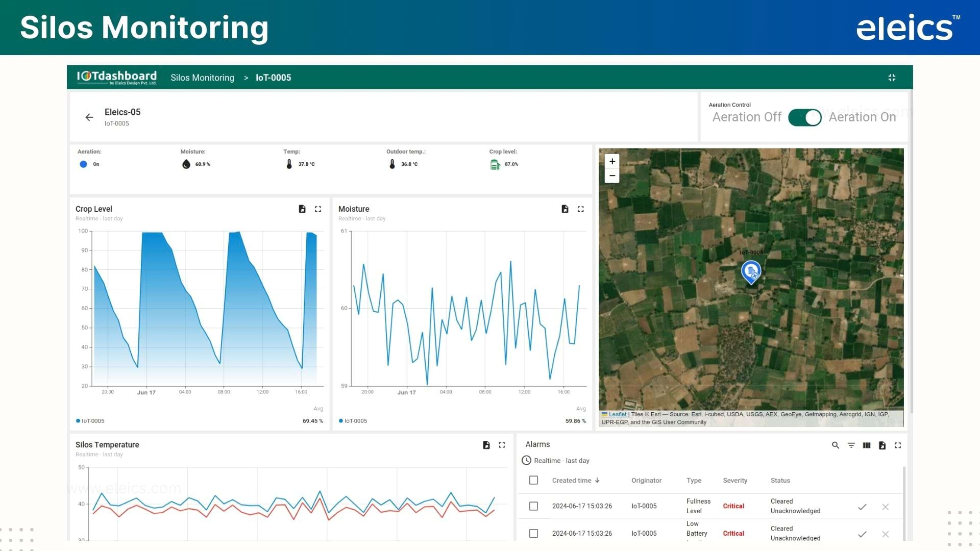Click the Critical severity of Fullness Level alarm

(733, 506)
